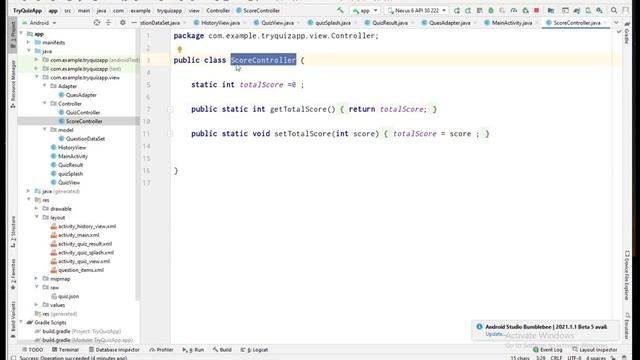Click the Profile app gauge icon
This screenshot has height=360, width=640.
[514, 11]
